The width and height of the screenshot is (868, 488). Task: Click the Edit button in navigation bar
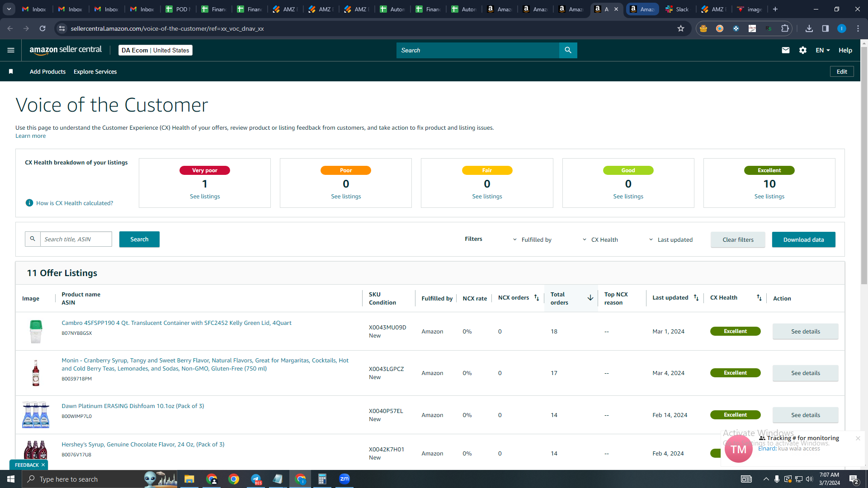pyautogui.click(x=842, y=71)
